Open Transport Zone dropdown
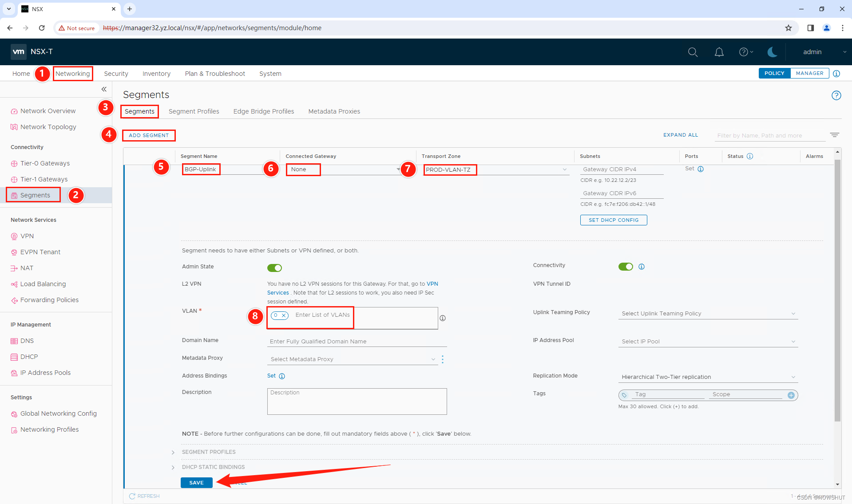The width and height of the screenshot is (852, 504). coord(496,169)
